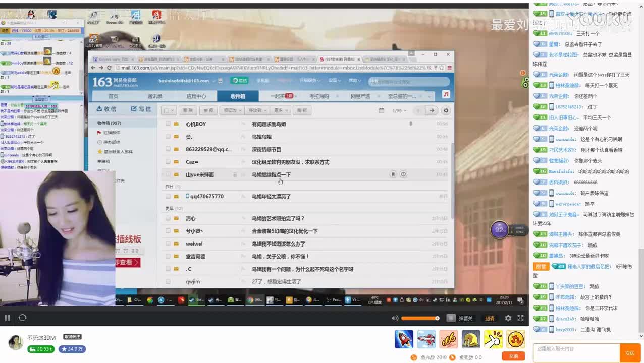Open the 待办邮件 to-do mail folder
The image size is (644, 363).
coord(108,142)
